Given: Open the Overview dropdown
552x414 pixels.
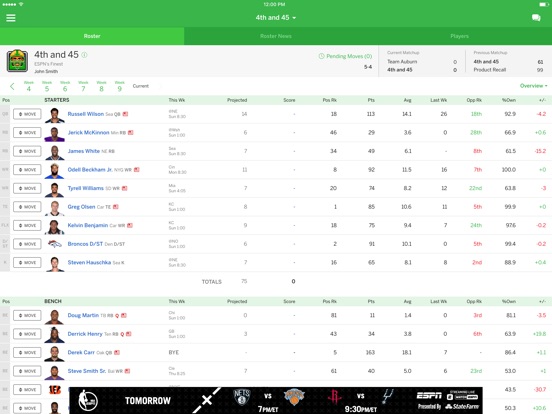Looking at the screenshot, I should click(x=533, y=86).
